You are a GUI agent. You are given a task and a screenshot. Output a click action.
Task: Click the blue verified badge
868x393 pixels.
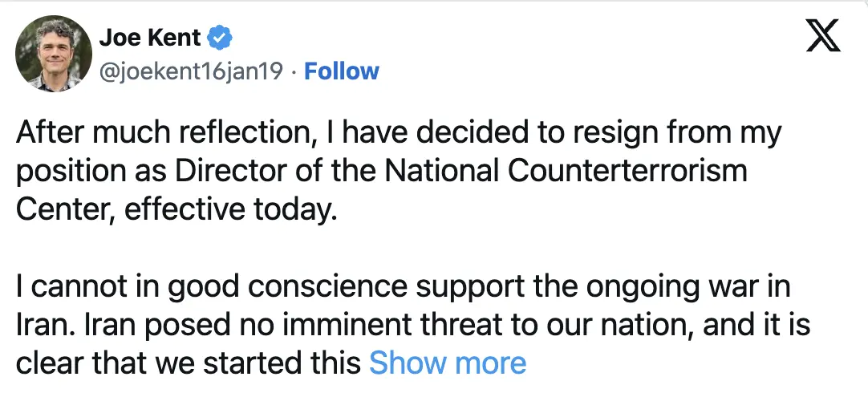221,37
